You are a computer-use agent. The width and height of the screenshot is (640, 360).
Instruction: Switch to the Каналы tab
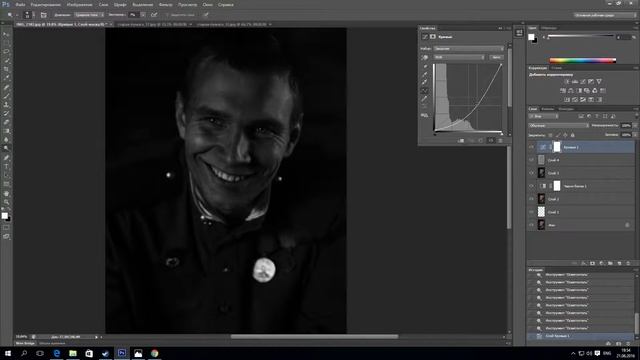pyautogui.click(x=547, y=109)
